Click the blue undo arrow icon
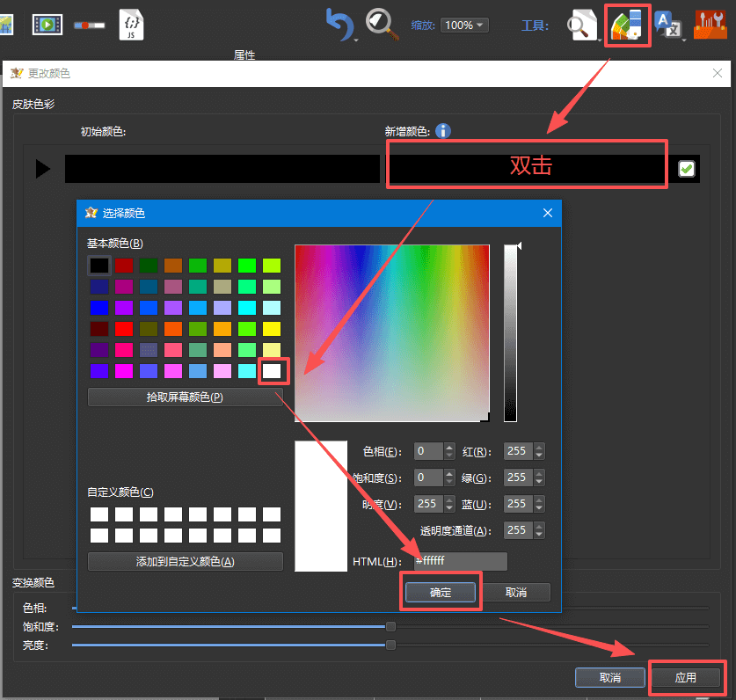The height and width of the screenshot is (700, 736). pos(339,25)
